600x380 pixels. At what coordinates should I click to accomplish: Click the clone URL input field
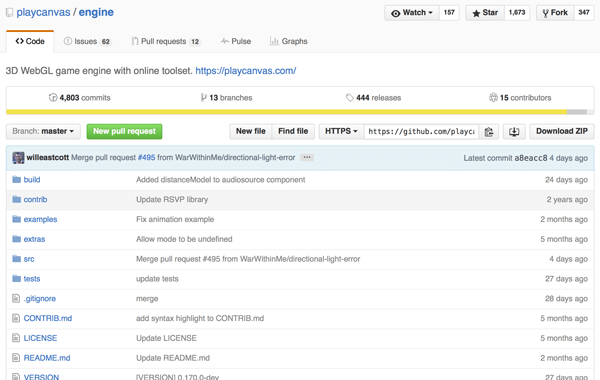coord(421,132)
